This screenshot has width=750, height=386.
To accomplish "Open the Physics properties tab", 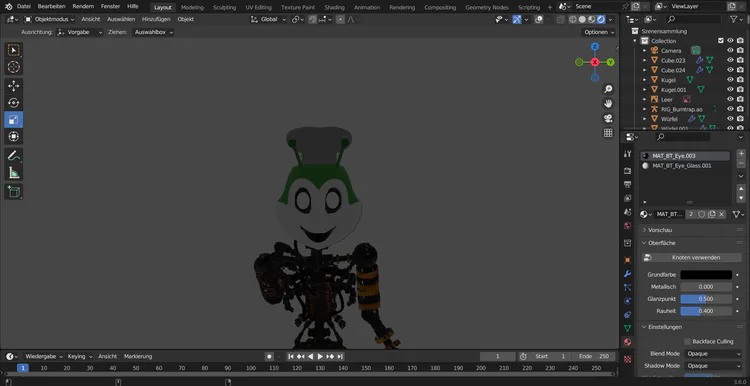I will point(628,301).
